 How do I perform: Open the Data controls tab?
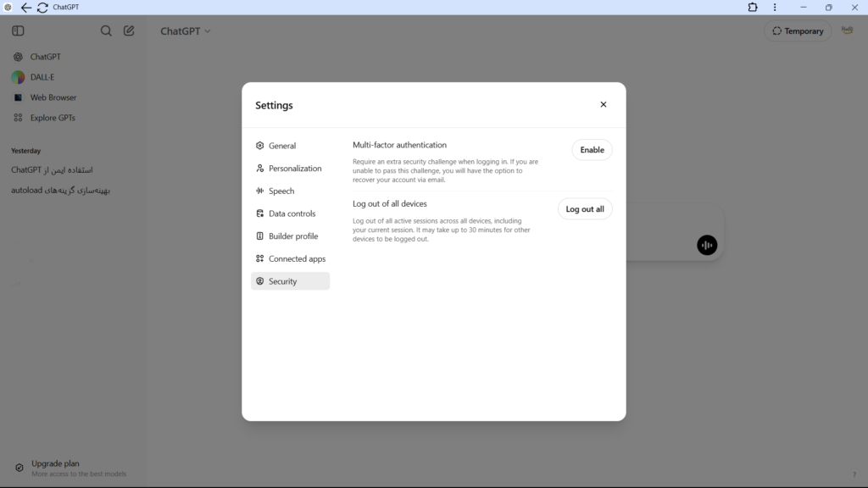click(x=290, y=213)
